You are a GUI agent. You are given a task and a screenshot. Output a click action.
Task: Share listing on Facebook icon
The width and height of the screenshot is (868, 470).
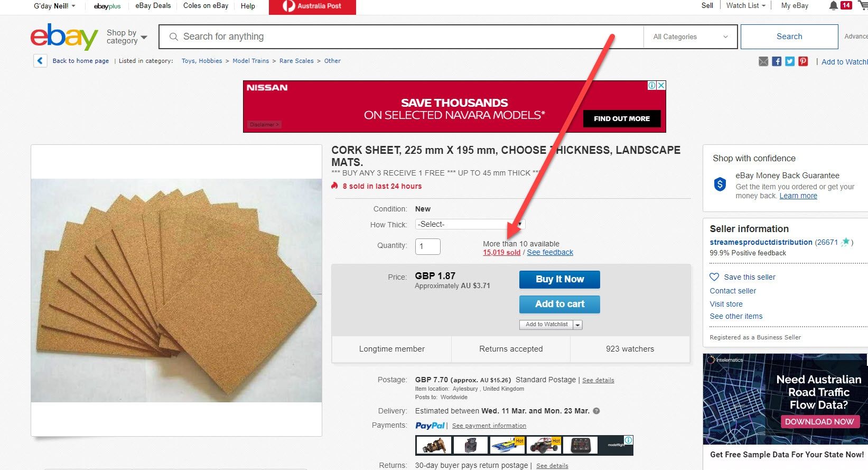[x=777, y=61]
